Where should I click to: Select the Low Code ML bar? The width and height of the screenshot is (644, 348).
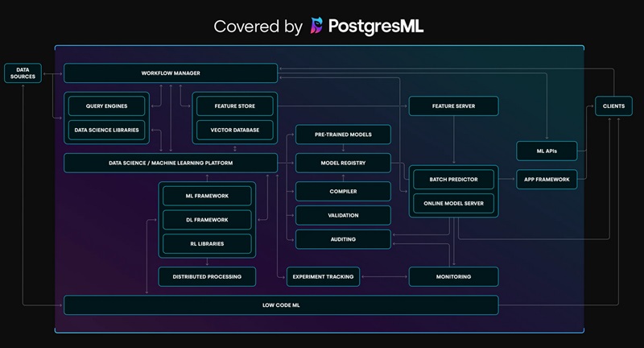[x=281, y=304]
